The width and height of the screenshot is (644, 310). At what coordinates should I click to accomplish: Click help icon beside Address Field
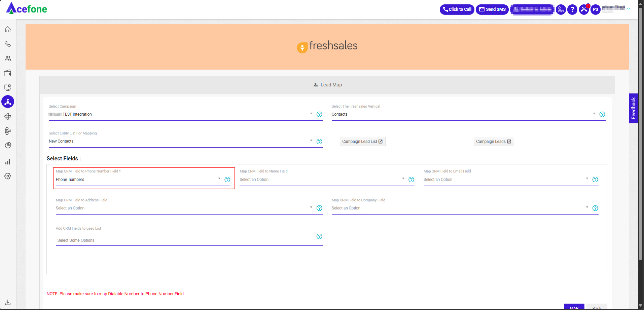319,208
